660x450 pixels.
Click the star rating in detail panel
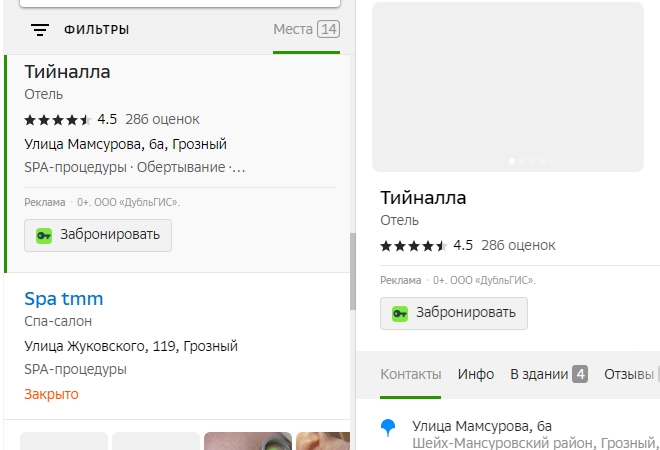pyautogui.click(x=414, y=245)
